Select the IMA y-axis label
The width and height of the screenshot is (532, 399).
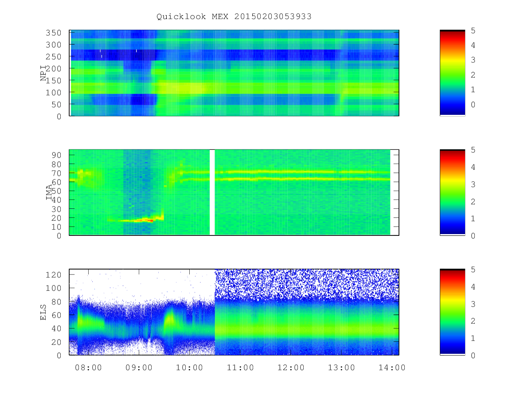point(49,192)
